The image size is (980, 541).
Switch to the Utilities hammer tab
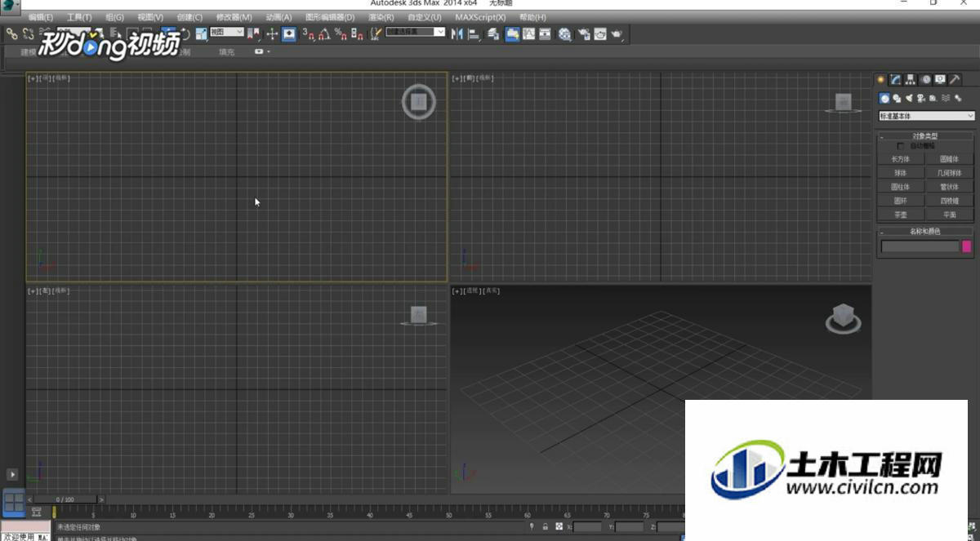pyautogui.click(x=955, y=79)
